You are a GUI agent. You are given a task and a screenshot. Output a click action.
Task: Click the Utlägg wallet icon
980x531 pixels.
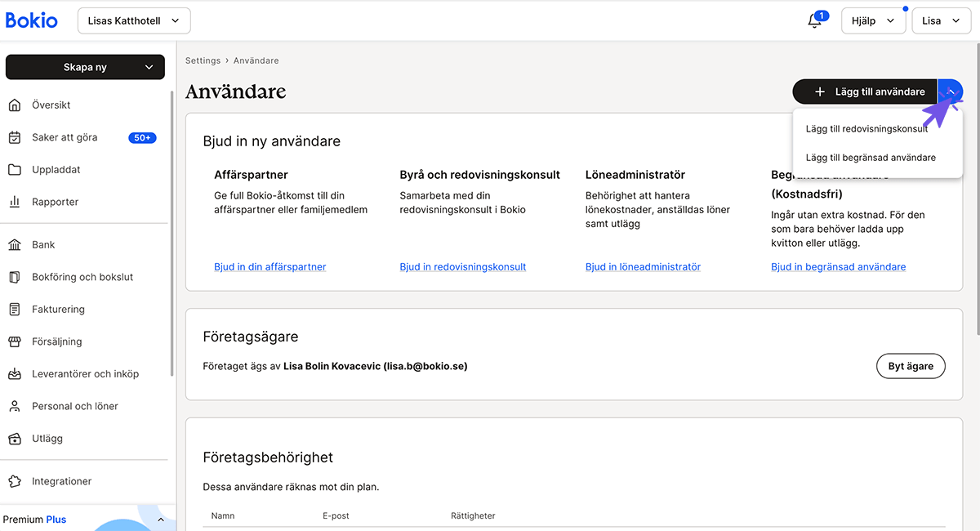pyautogui.click(x=15, y=439)
